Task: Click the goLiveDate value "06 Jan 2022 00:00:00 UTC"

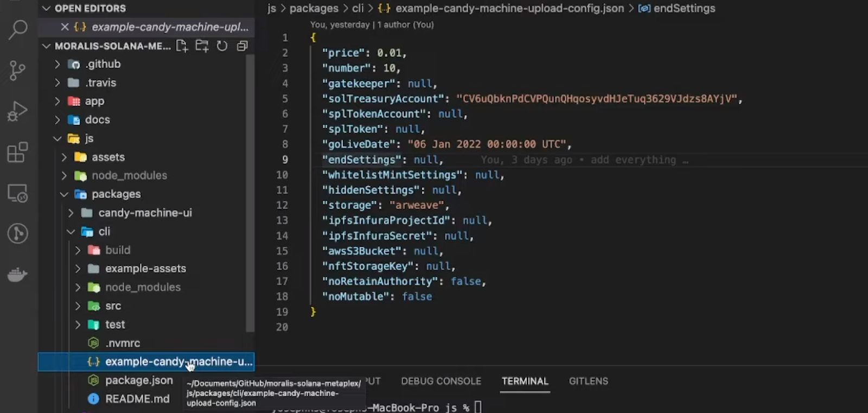Action: 487,144
